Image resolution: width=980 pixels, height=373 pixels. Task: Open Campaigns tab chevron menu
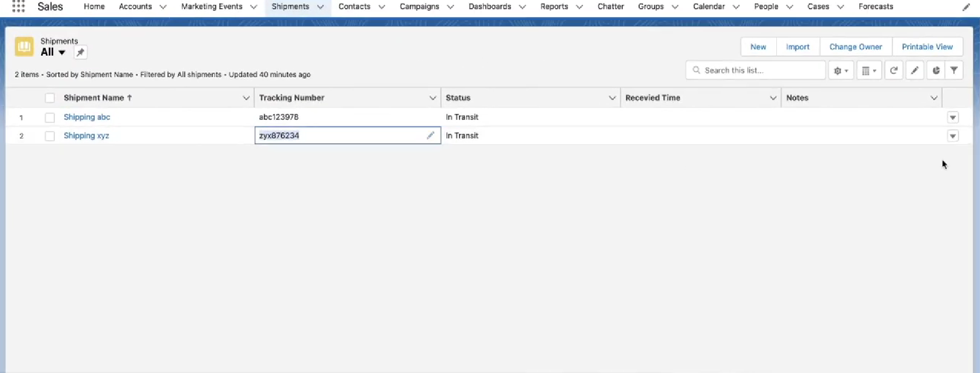[450, 7]
